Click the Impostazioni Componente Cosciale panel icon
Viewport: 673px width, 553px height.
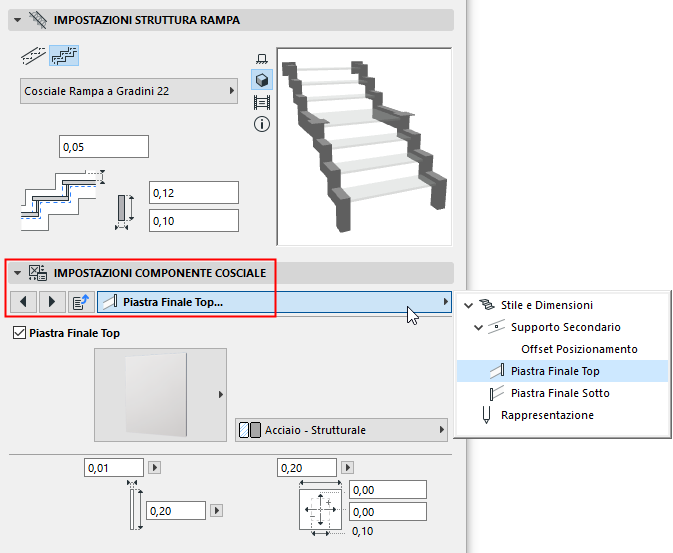click(x=38, y=273)
